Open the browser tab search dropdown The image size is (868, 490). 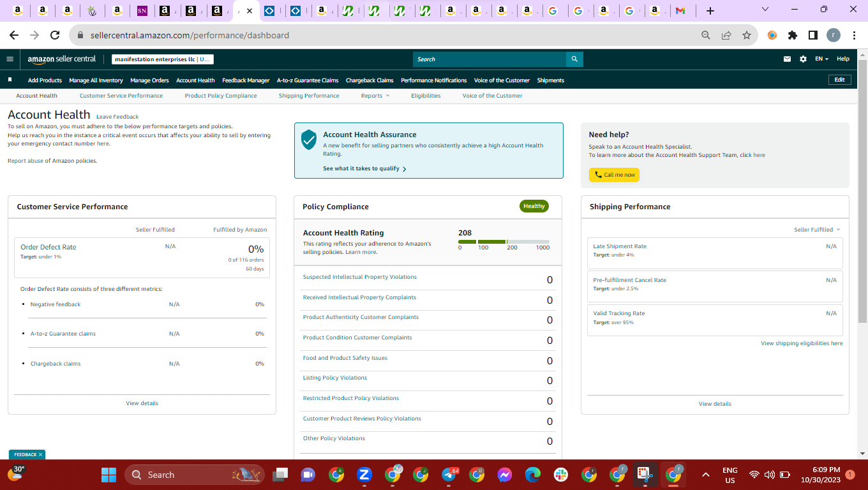(x=766, y=10)
